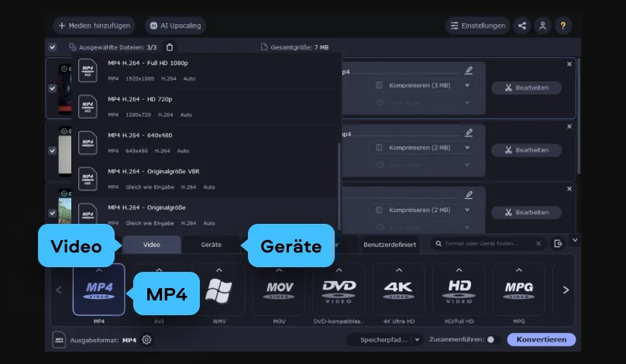This screenshot has height=364, width=626.
Task: Expand presets above the 4K icon
Action: click(399, 270)
